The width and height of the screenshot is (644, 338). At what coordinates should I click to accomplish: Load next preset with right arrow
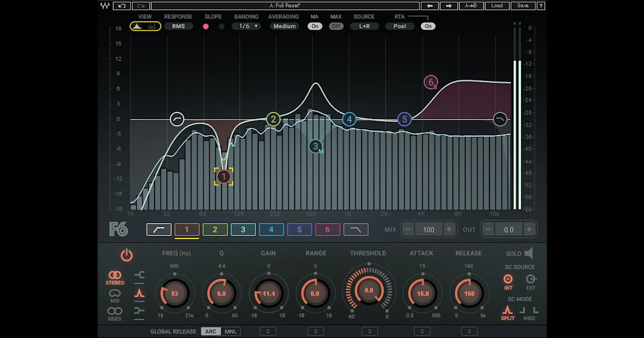point(449,6)
